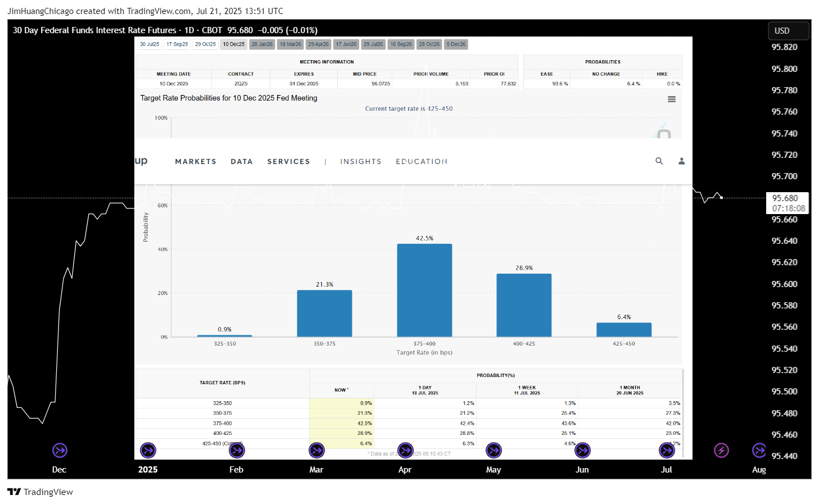The height and width of the screenshot is (504, 819).
Task: Click the event marker above Apr
Action: (x=405, y=450)
